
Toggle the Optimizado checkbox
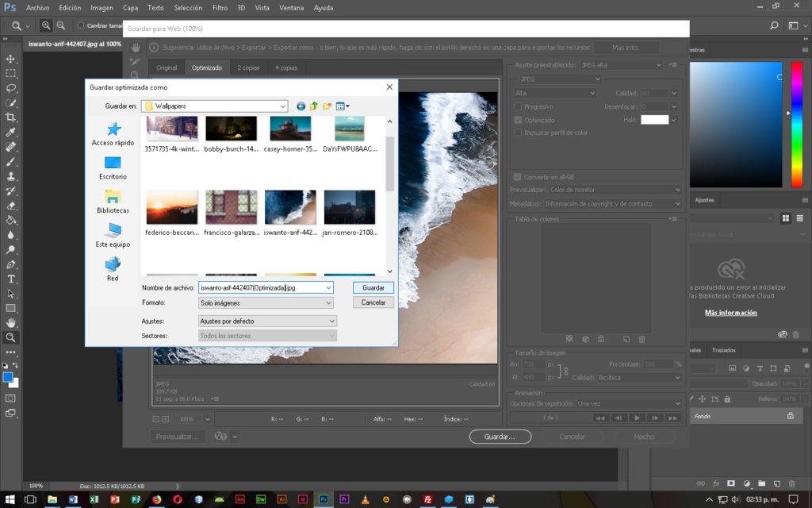point(519,120)
